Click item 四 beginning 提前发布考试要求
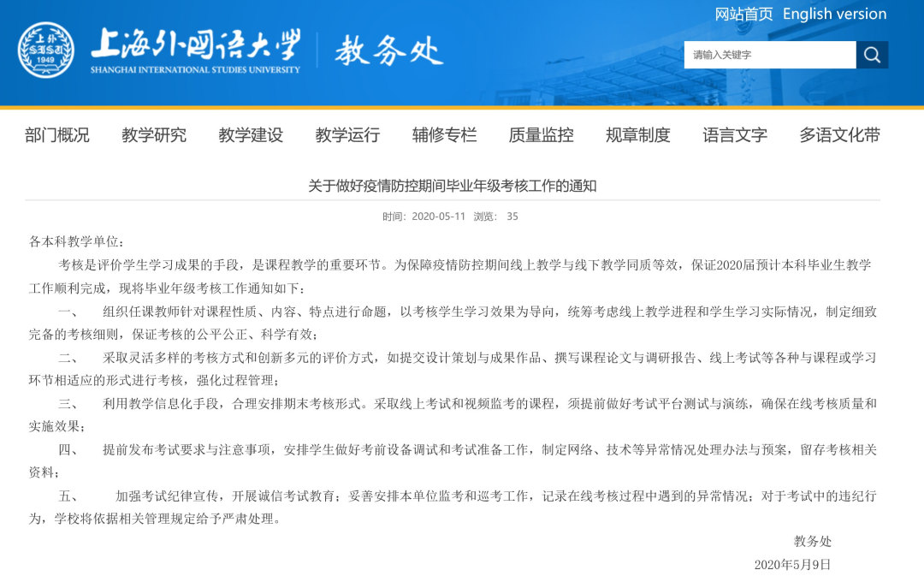The height and width of the screenshot is (576, 924). click(453, 461)
